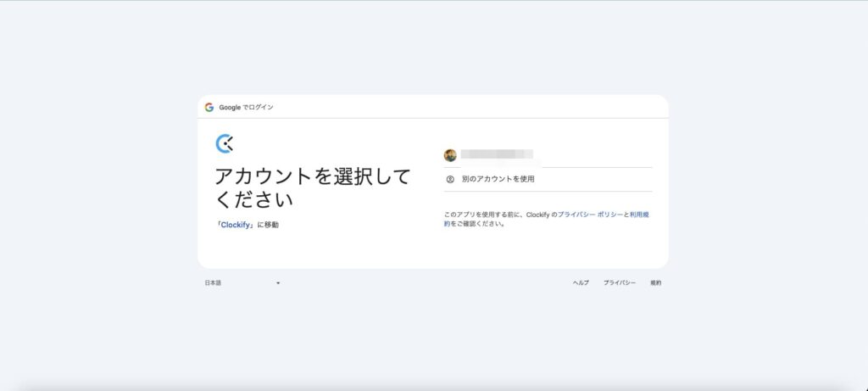Image resolution: width=868 pixels, height=391 pixels.
Task: Open the 利用規約 terms link
Action: [x=639, y=215]
